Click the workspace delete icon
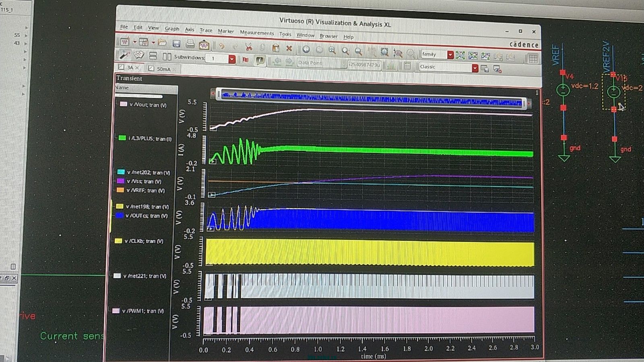Screen dimensions: 644x362 coord(497,69)
